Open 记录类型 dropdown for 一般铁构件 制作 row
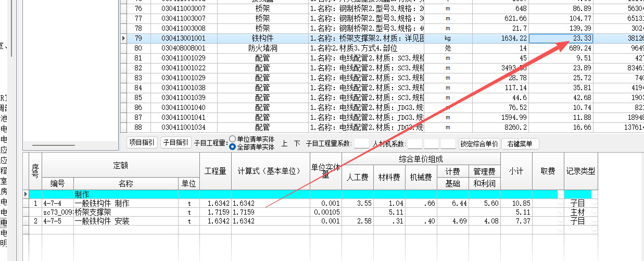Screen dimensions: 644x261 click(x=594, y=204)
